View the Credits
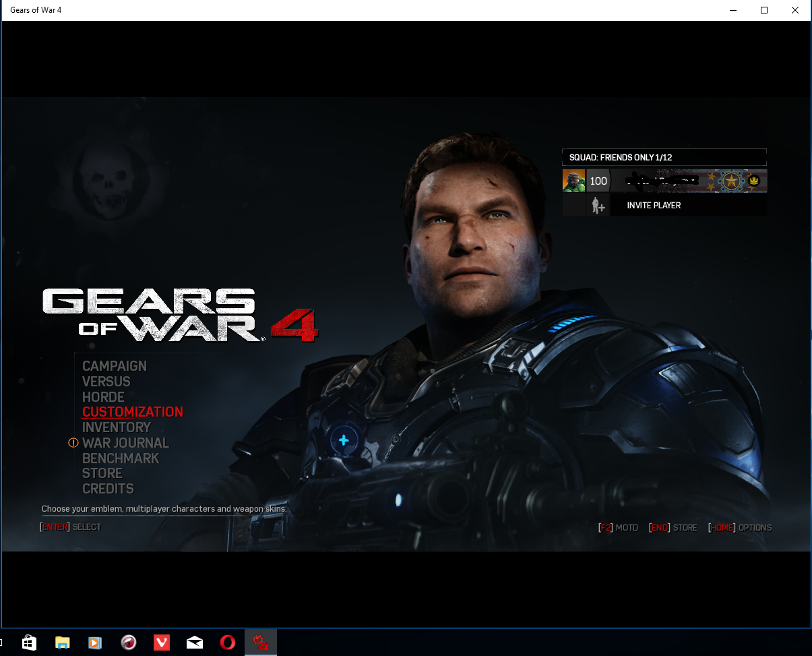 pyautogui.click(x=108, y=489)
